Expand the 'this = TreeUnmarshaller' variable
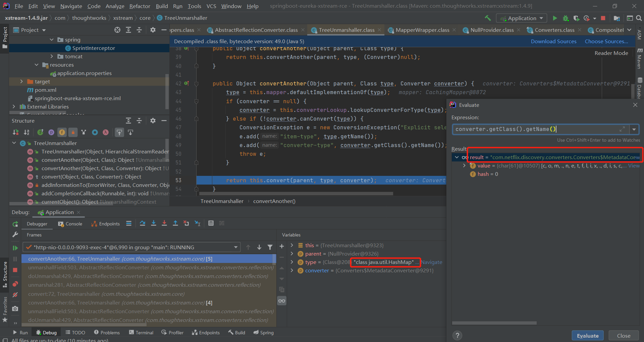The image size is (644, 342). coord(292,245)
